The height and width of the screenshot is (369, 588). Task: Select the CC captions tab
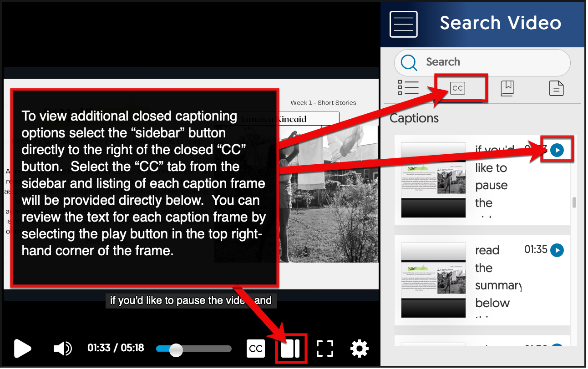pos(457,88)
